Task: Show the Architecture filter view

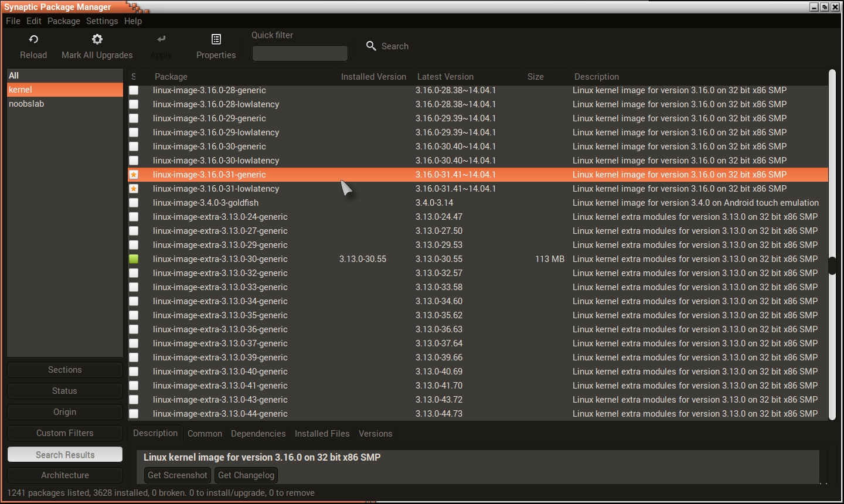Action: (65, 475)
